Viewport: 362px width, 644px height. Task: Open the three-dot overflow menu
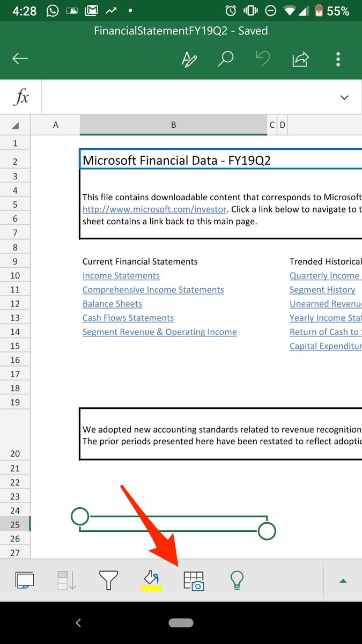[338, 59]
